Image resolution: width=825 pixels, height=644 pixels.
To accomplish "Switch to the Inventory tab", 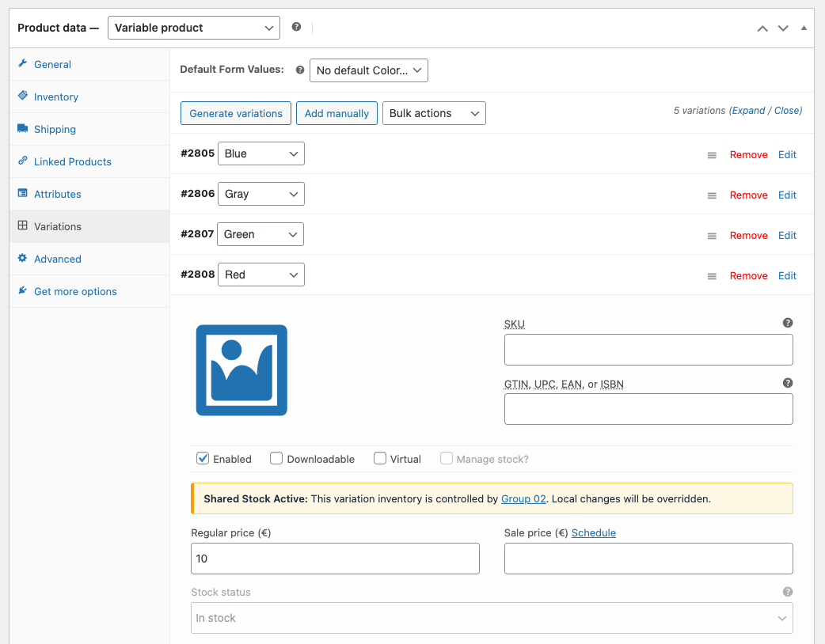I will [55, 97].
